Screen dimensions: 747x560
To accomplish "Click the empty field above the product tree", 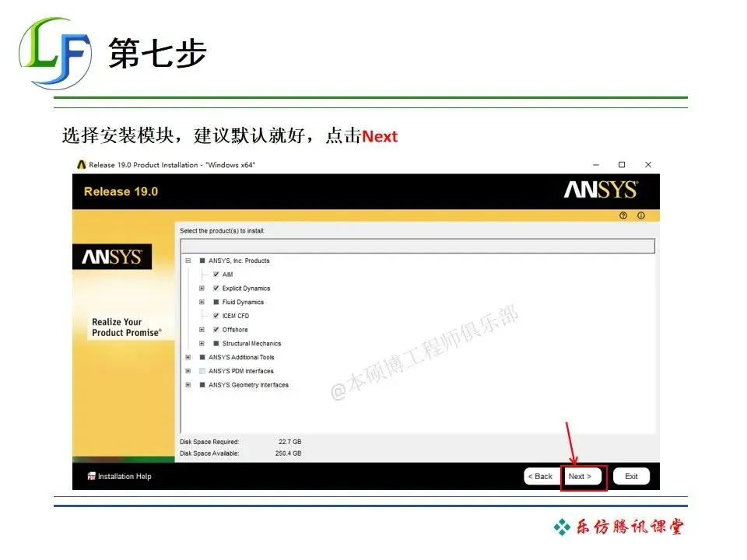I will (417, 247).
